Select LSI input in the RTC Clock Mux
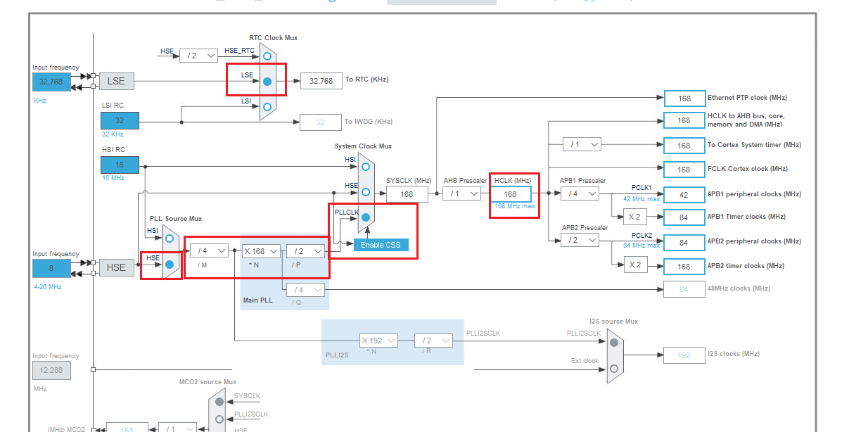 (266, 108)
